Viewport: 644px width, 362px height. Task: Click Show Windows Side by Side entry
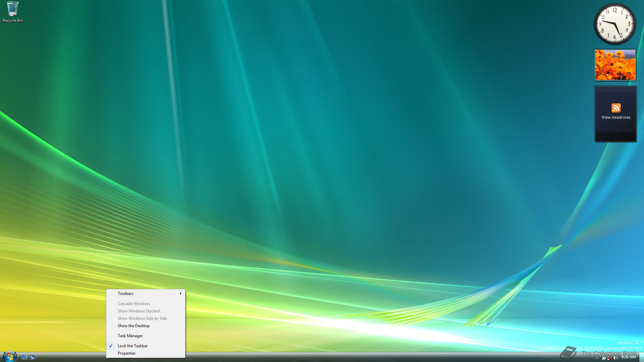146,318
